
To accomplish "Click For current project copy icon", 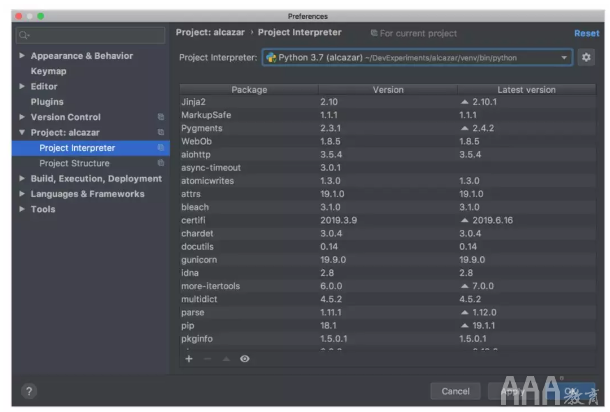I will click(374, 33).
